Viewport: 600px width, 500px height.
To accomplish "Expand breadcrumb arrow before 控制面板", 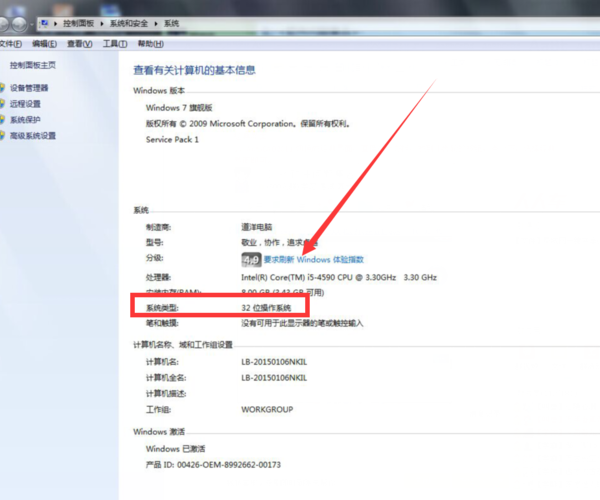I will tap(56, 24).
